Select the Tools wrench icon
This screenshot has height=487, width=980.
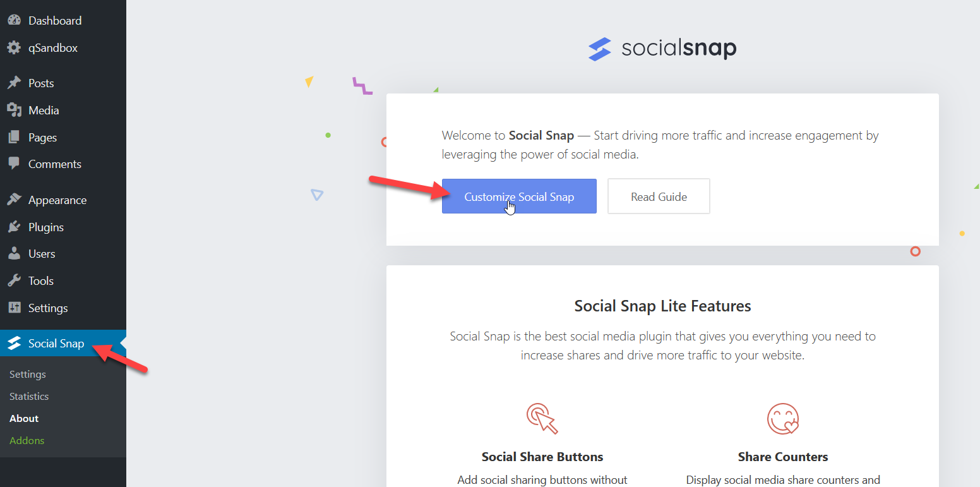(x=14, y=280)
